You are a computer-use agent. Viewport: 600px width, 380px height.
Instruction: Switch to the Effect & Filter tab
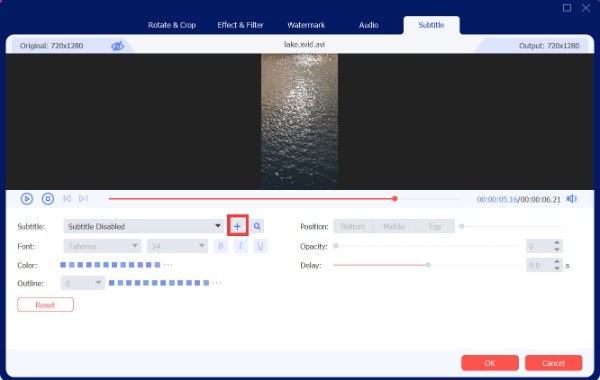point(240,25)
